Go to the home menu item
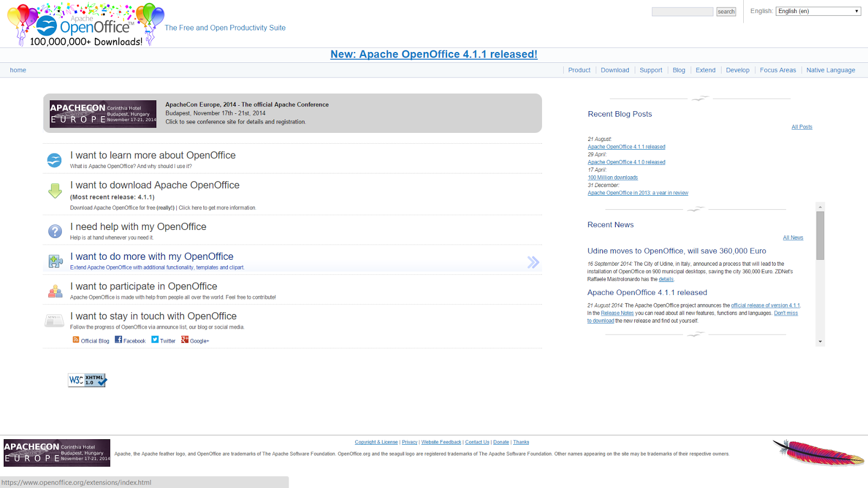 click(18, 70)
